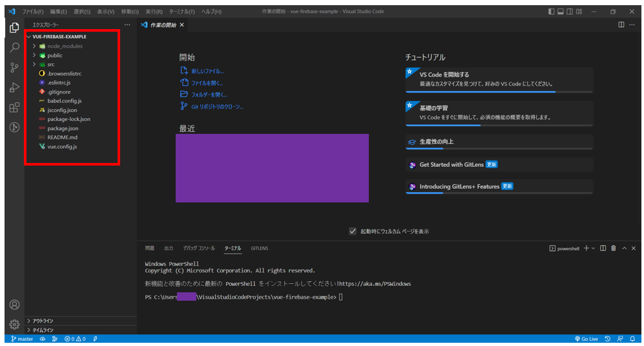This screenshot has height=346, width=644.
Task: Create a new terminal with plus icon
Action: (x=586, y=248)
